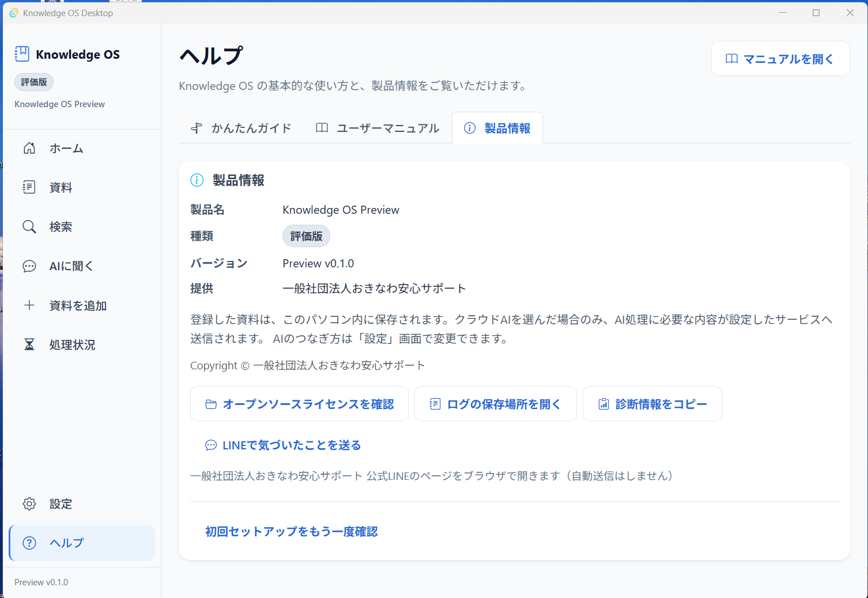Click ログの保存場所を開く button
The image size is (868, 598).
(x=496, y=404)
